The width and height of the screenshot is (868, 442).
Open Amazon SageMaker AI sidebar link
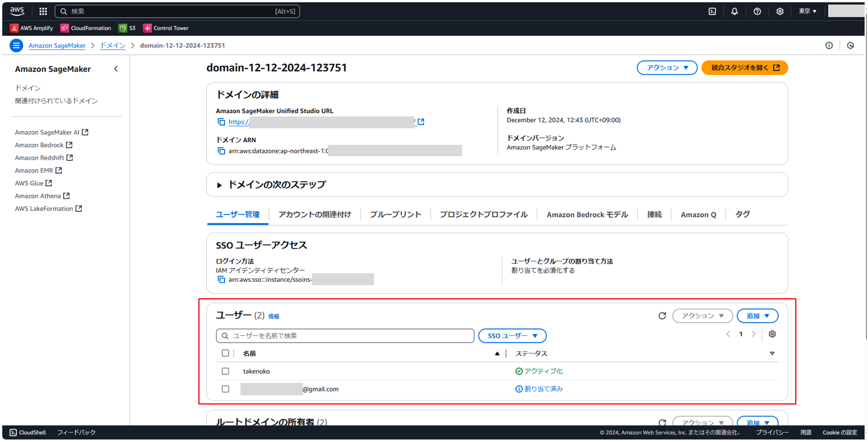pyautogui.click(x=52, y=132)
